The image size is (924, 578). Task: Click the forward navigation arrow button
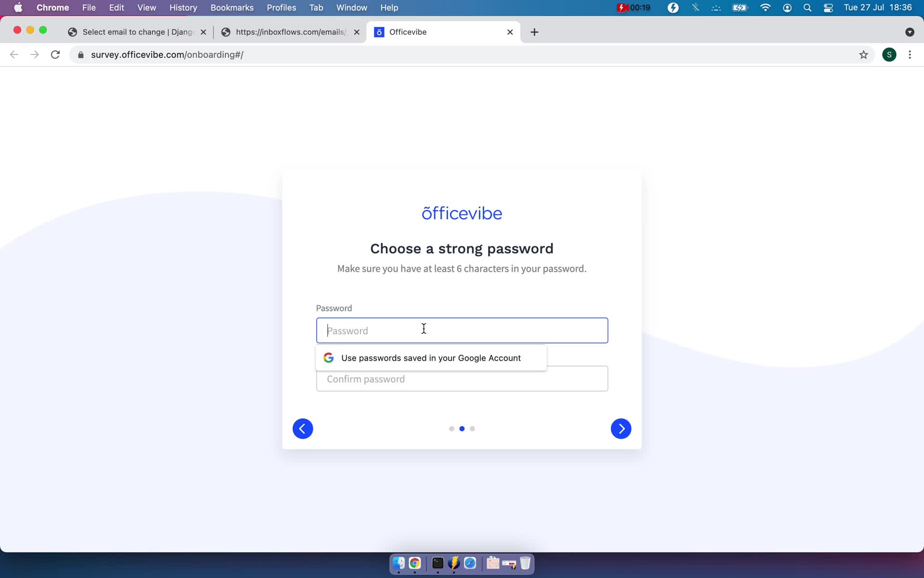click(621, 428)
